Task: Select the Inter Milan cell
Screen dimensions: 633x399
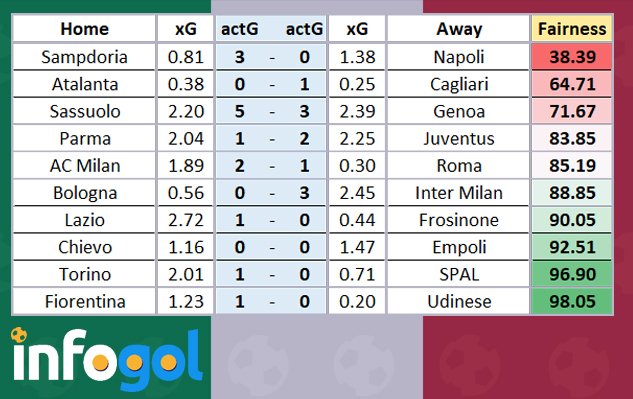Action: (459, 193)
